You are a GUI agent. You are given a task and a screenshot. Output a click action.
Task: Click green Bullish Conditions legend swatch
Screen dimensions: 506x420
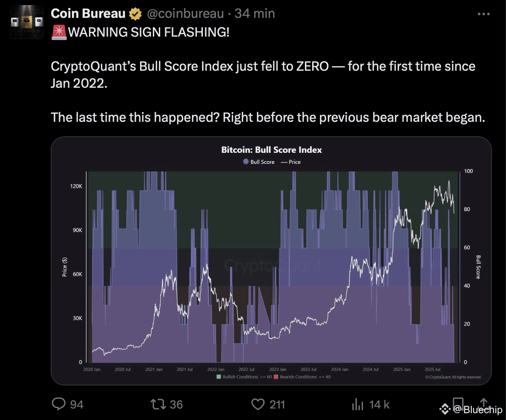[x=219, y=377]
